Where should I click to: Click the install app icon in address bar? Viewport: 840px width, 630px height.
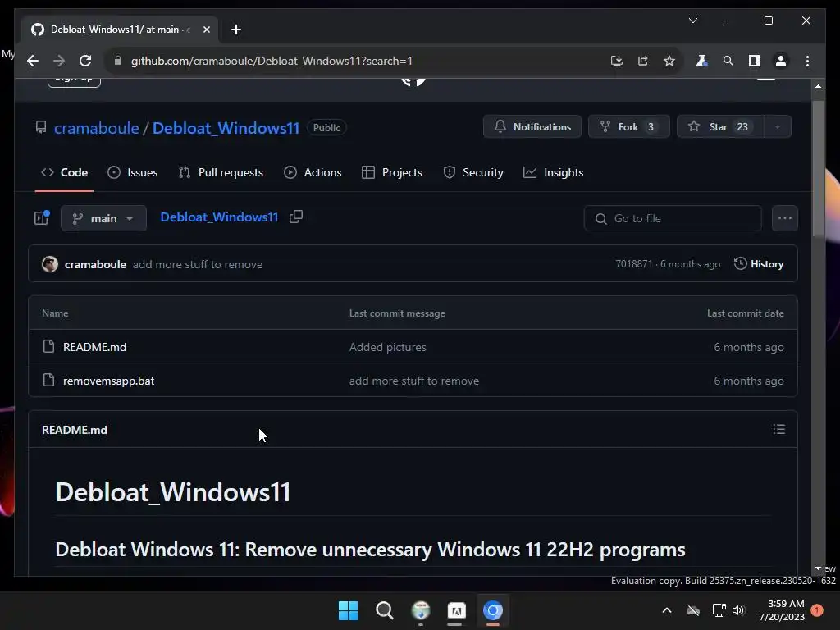pyautogui.click(x=617, y=61)
